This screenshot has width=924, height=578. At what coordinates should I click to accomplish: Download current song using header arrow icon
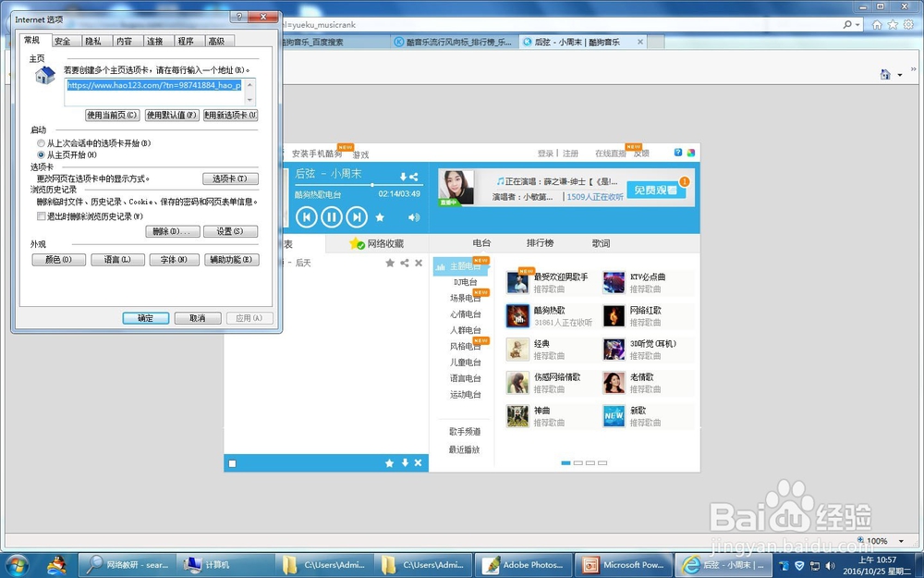pyautogui.click(x=404, y=177)
